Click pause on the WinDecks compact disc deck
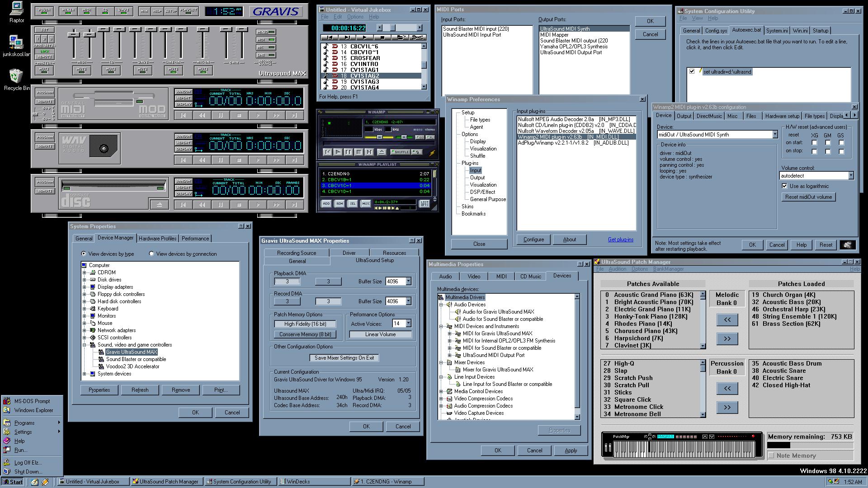 click(221, 205)
